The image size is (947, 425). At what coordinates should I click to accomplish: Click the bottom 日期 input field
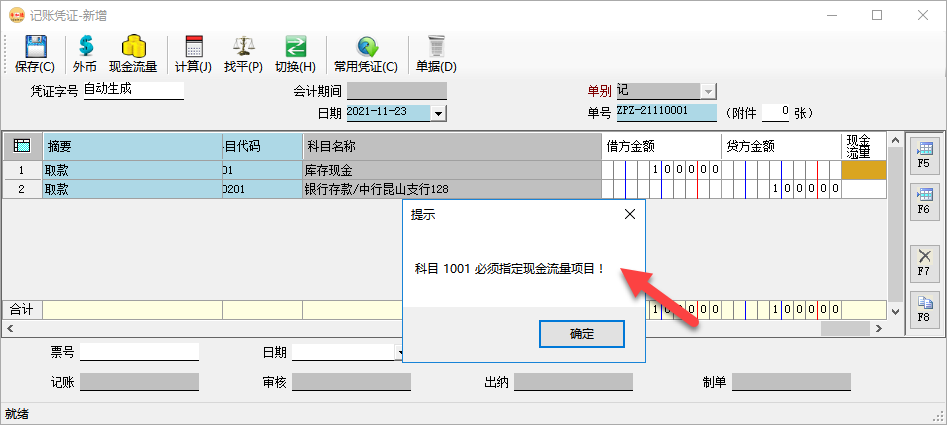pyautogui.click(x=344, y=352)
